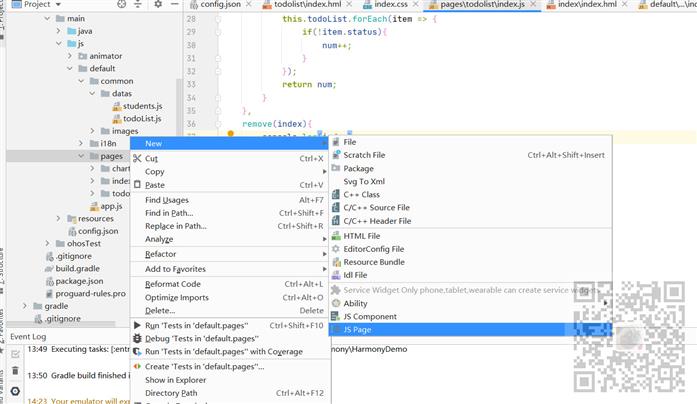Click the collapse all icon in Project toolbar

click(138, 4)
